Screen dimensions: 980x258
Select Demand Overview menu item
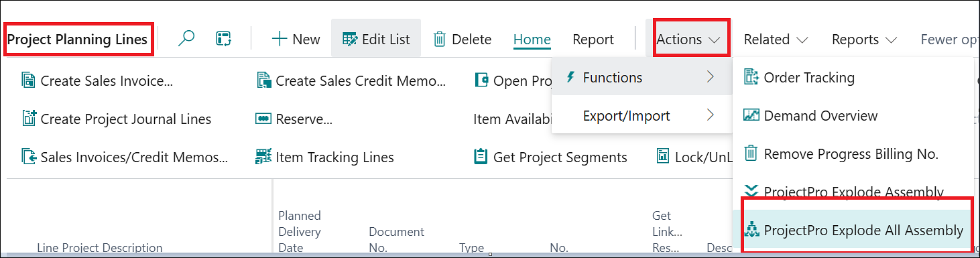[x=853, y=115]
